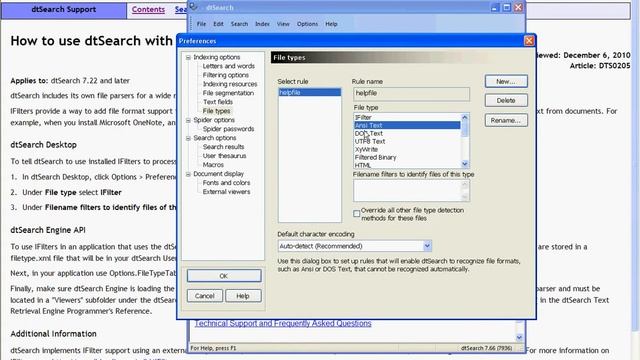Click the dtSearch Support header tab
Image resolution: width=640 pixels, height=360 pixels.
[64, 10]
